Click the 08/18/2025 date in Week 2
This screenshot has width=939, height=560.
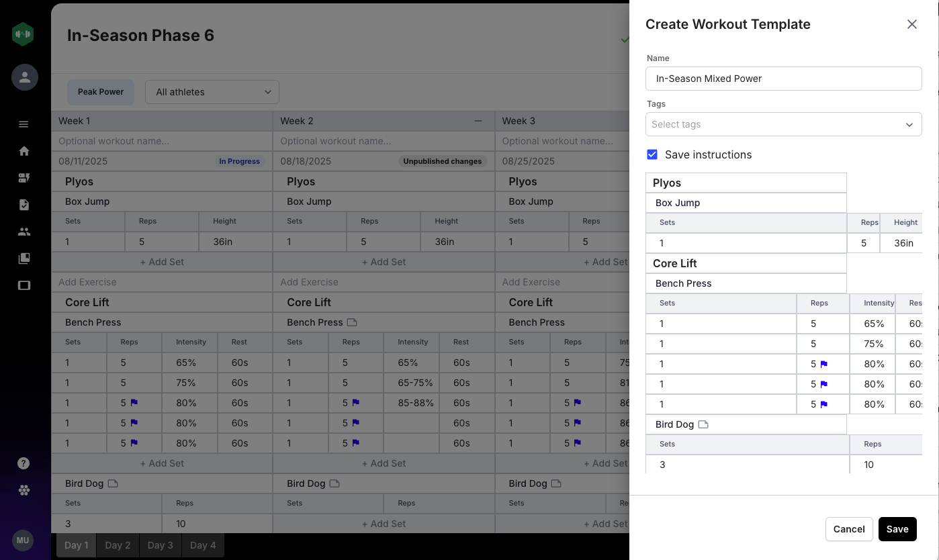pos(306,161)
